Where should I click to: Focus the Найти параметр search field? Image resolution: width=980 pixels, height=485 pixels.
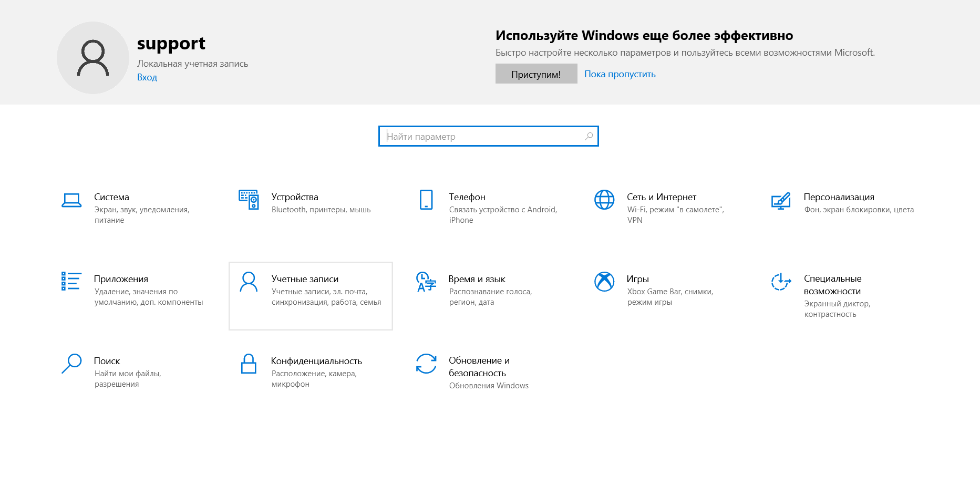489,136
